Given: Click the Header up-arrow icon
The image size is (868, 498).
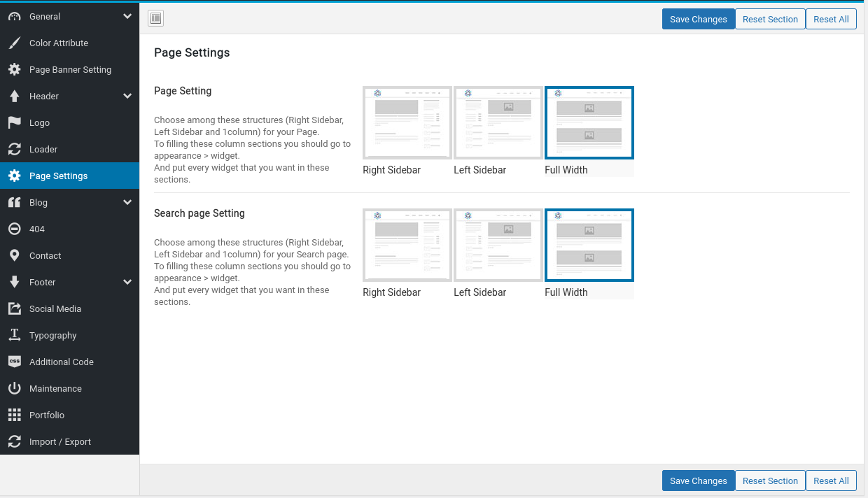Looking at the screenshot, I should click(x=14, y=96).
